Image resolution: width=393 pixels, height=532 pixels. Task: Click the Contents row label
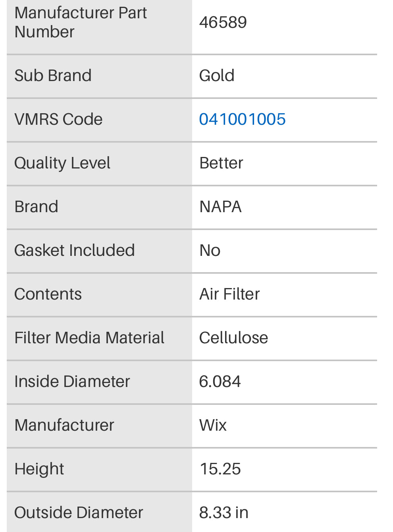point(48,294)
